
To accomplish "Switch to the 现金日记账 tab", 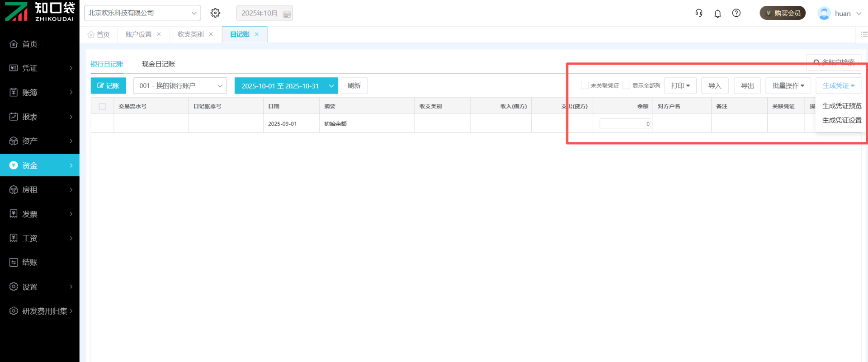I will point(158,64).
